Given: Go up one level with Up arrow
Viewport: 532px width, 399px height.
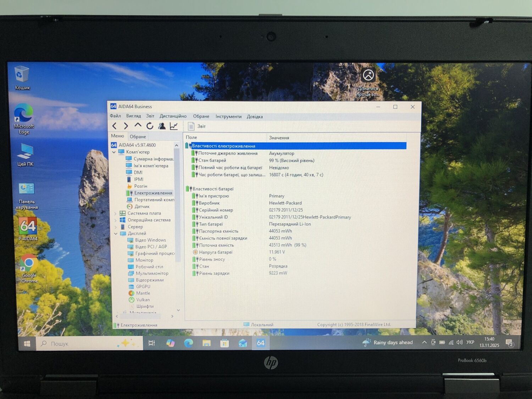Looking at the screenshot, I should click(138, 126).
